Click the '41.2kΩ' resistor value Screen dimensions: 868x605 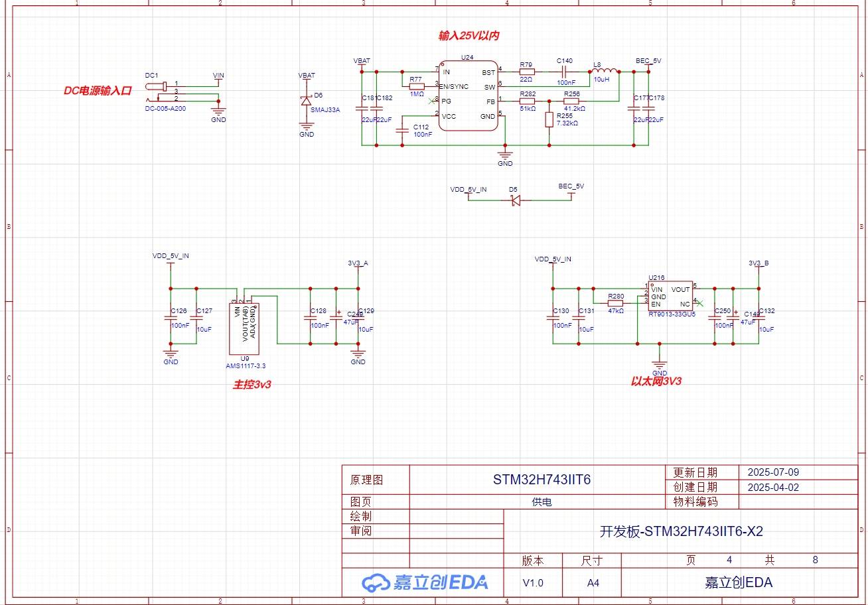[574, 108]
